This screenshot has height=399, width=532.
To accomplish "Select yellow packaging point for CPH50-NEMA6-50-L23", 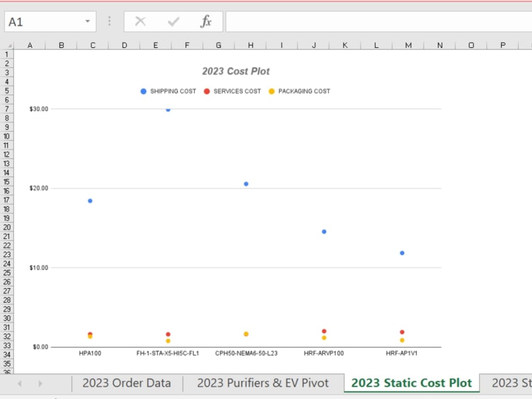I will pyautogui.click(x=246, y=334).
